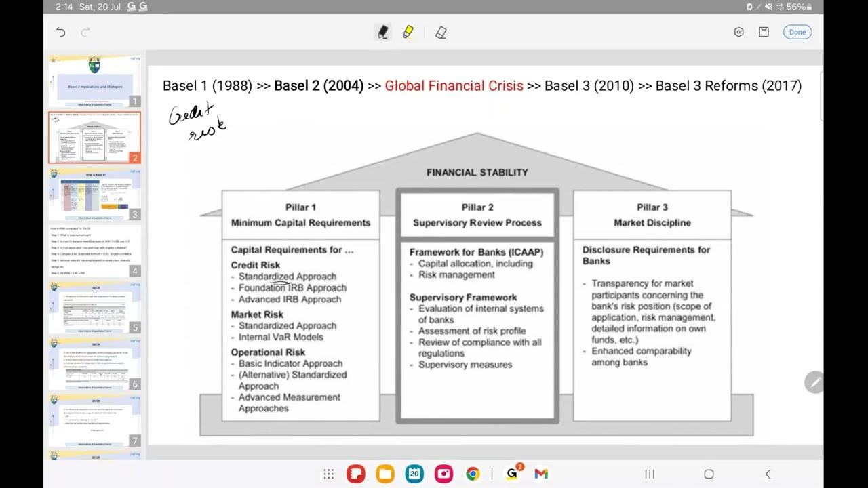Open the pen settings hexagon icon
The width and height of the screenshot is (868, 488).
738,32
